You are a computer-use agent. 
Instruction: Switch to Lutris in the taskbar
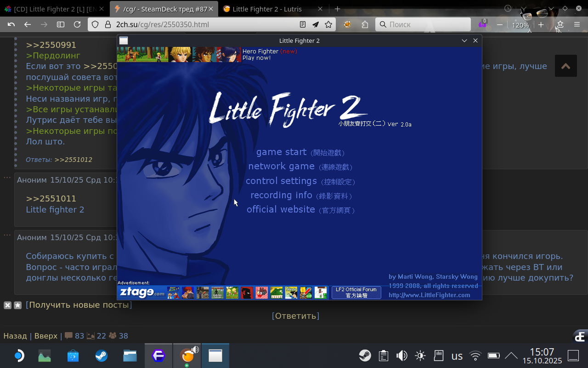(187, 356)
